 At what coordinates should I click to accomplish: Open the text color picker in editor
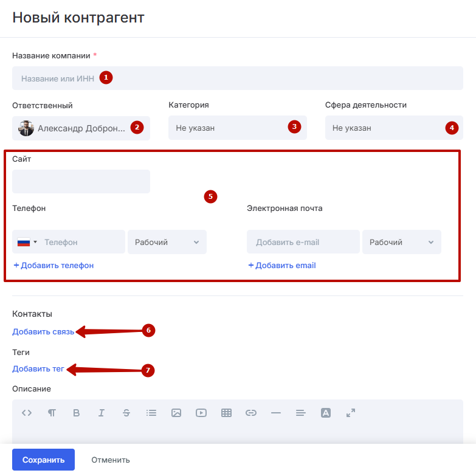pyautogui.click(x=326, y=413)
